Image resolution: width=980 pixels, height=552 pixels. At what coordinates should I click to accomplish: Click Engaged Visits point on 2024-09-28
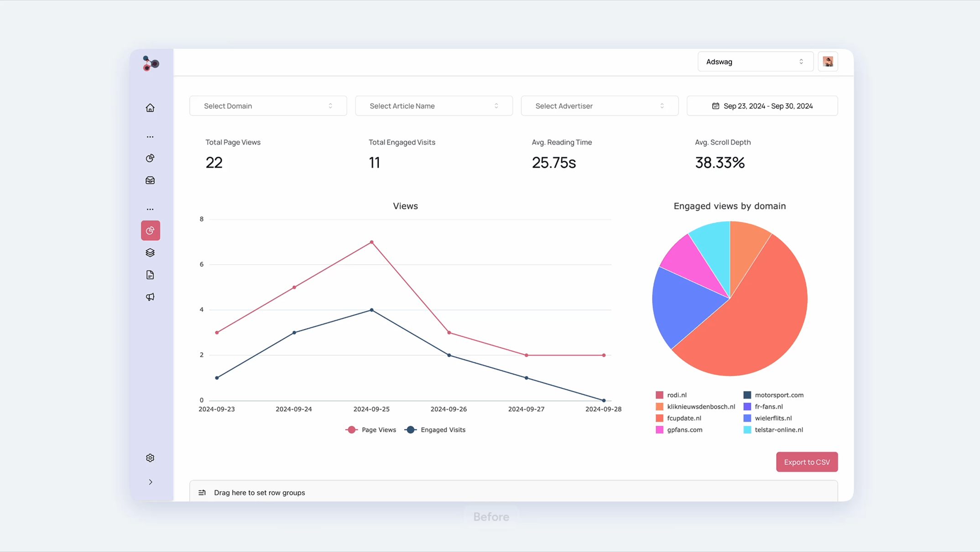point(604,401)
